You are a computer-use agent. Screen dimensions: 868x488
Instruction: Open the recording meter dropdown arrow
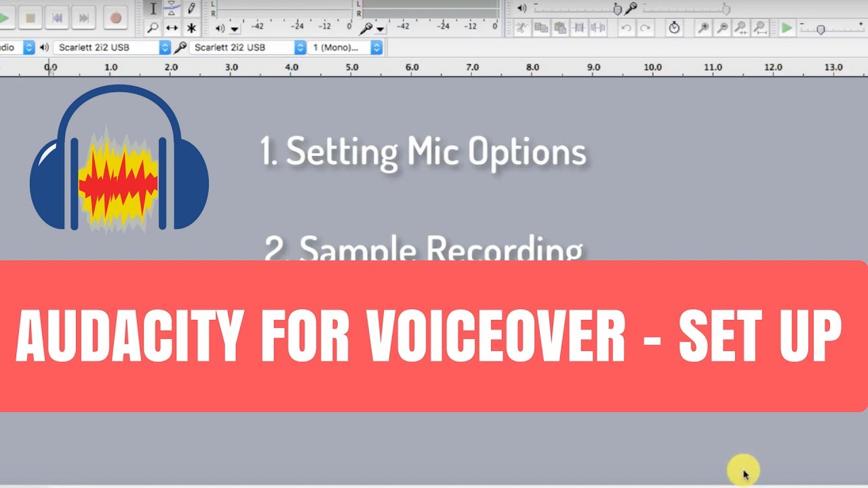(380, 29)
